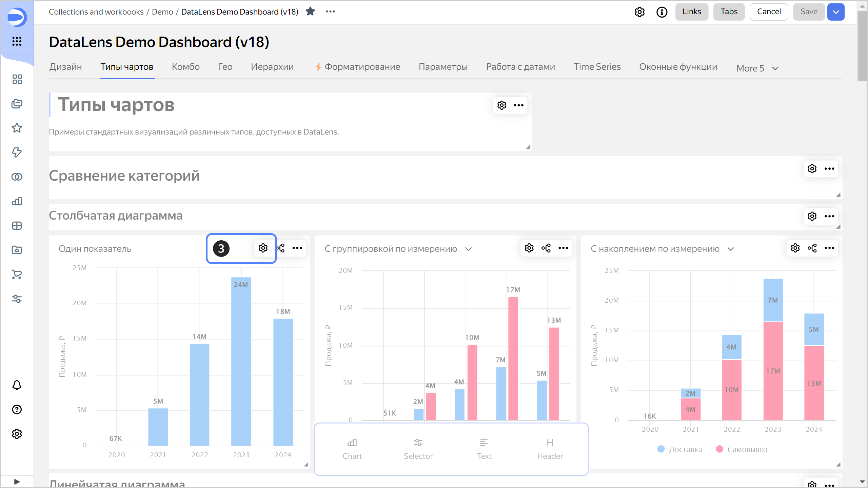Screen dimensions: 868x488
Task: Click the favorite star next to dashboard title
Action: click(x=310, y=12)
